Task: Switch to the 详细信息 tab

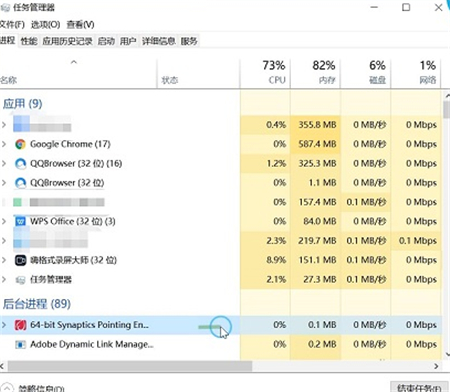Action: point(159,41)
